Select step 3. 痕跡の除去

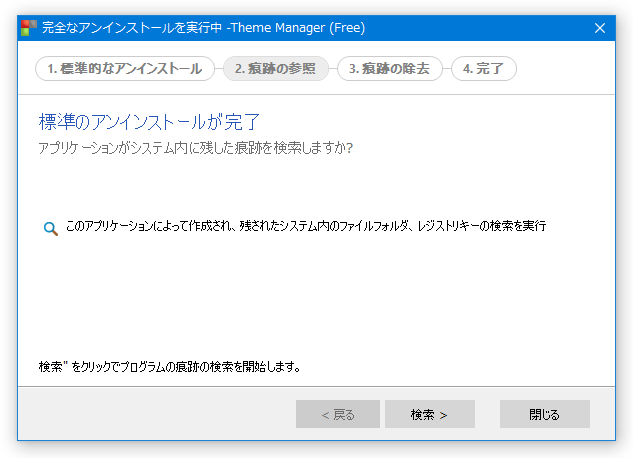click(390, 69)
